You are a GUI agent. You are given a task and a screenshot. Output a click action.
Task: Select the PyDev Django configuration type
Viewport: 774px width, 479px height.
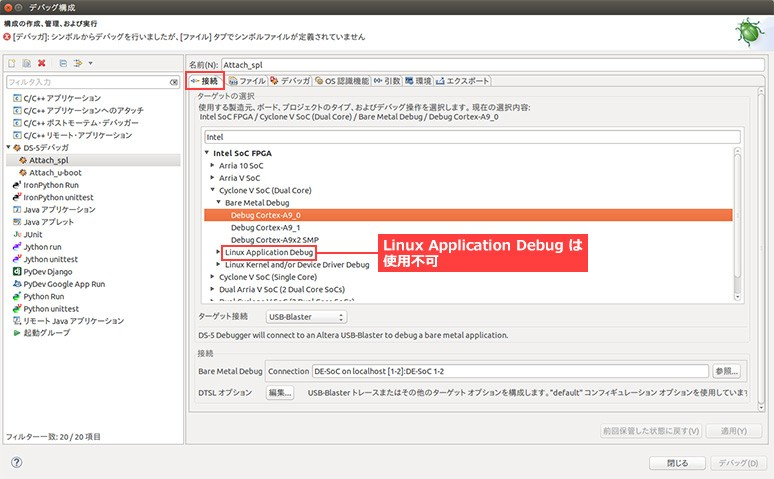coord(50,271)
